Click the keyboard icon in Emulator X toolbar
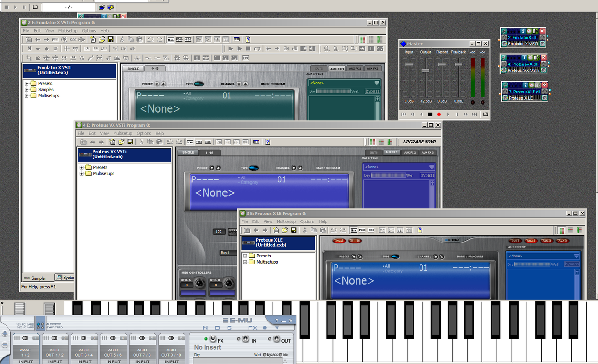598x364 pixels. tap(236, 39)
